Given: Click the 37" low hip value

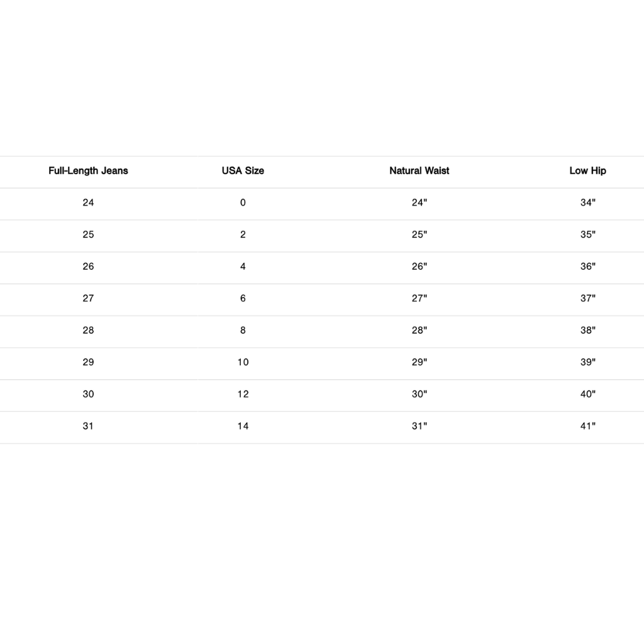Looking at the screenshot, I should tap(587, 298).
